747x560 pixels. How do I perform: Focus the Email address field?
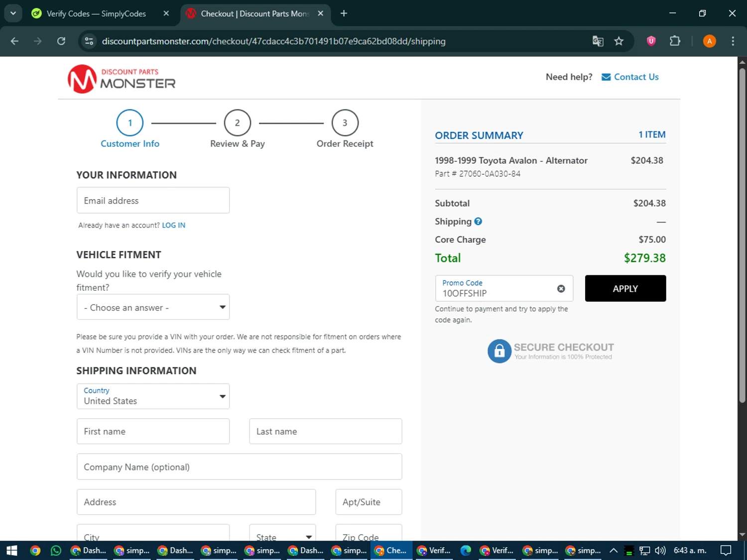click(x=153, y=200)
